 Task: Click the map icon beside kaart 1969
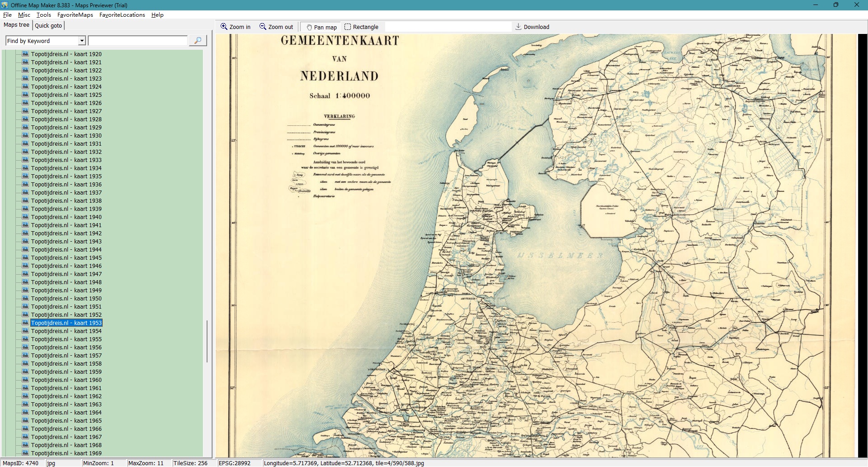25,453
